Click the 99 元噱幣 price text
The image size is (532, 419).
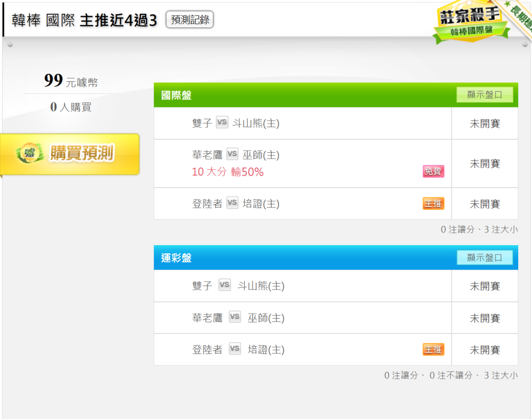[x=71, y=81]
